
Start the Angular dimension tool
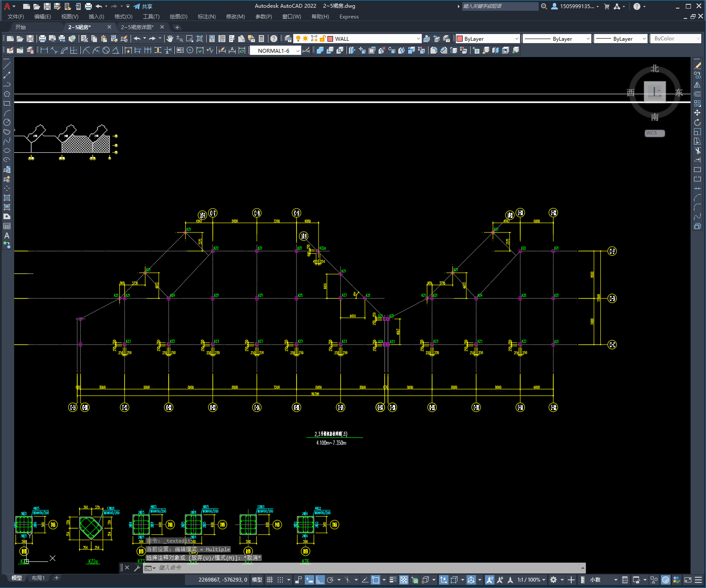tap(116, 51)
